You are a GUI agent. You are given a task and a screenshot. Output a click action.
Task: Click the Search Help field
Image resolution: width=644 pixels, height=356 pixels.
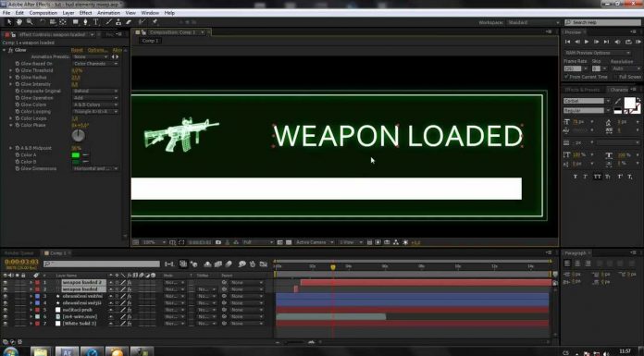pyautogui.click(x=602, y=22)
